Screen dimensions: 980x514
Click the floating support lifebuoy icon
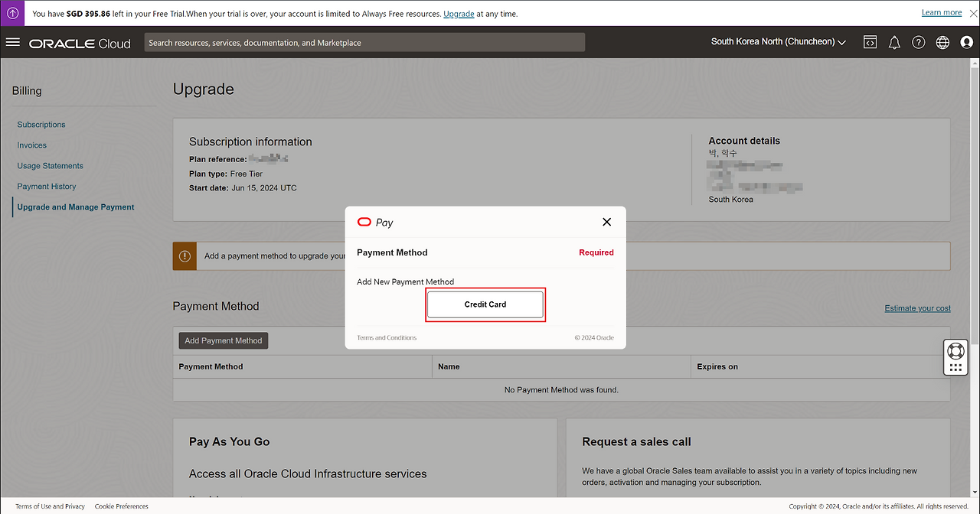point(955,351)
